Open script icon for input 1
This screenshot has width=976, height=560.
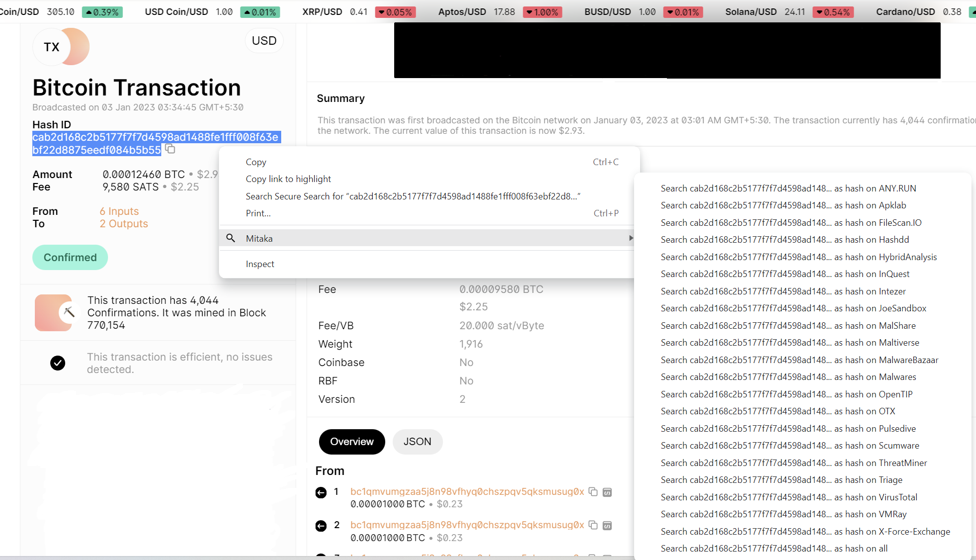607,492
